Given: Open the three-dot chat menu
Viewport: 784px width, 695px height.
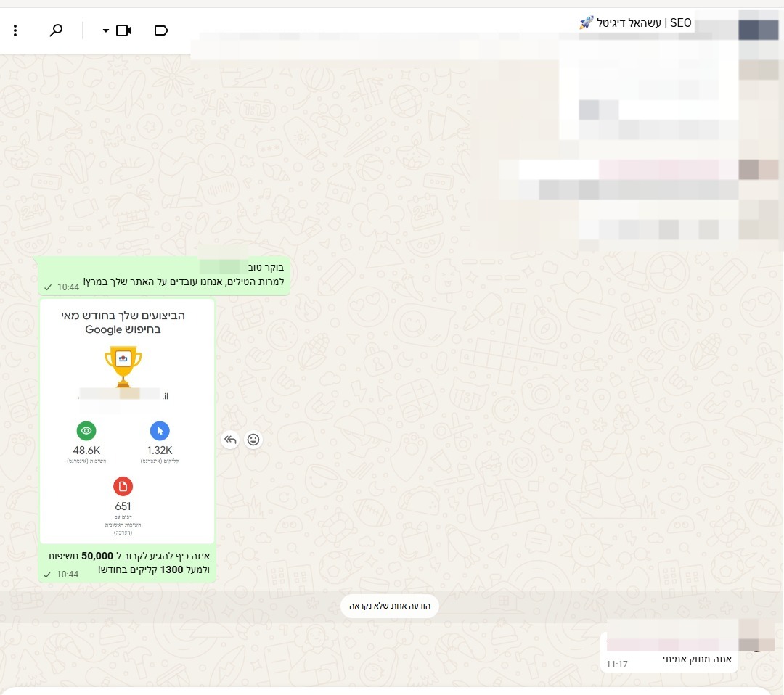Looking at the screenshot, I should [x=15, y=30].
